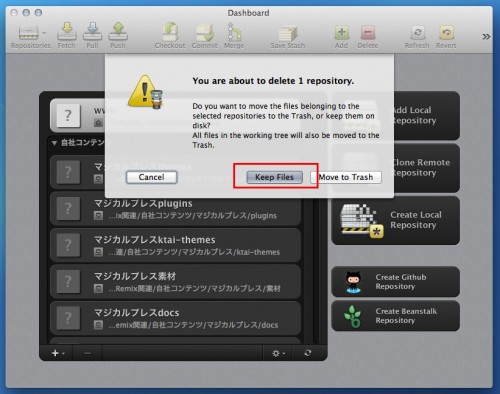The width and height of the screenshot is (500, 394).
Task: Click the disk icon beside the plugins path
Action: (x=98, y=216)
